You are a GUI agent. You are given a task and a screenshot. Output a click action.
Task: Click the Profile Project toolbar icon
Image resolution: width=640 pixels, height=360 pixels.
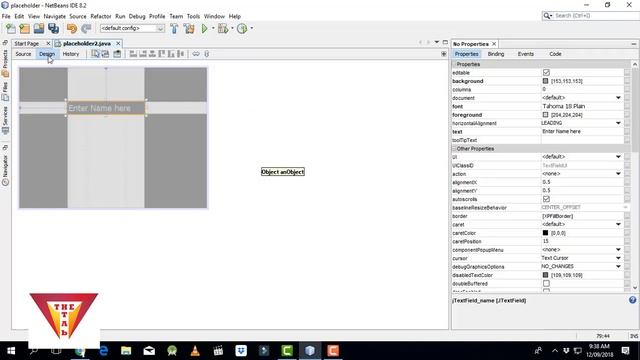tap(242, 29)
